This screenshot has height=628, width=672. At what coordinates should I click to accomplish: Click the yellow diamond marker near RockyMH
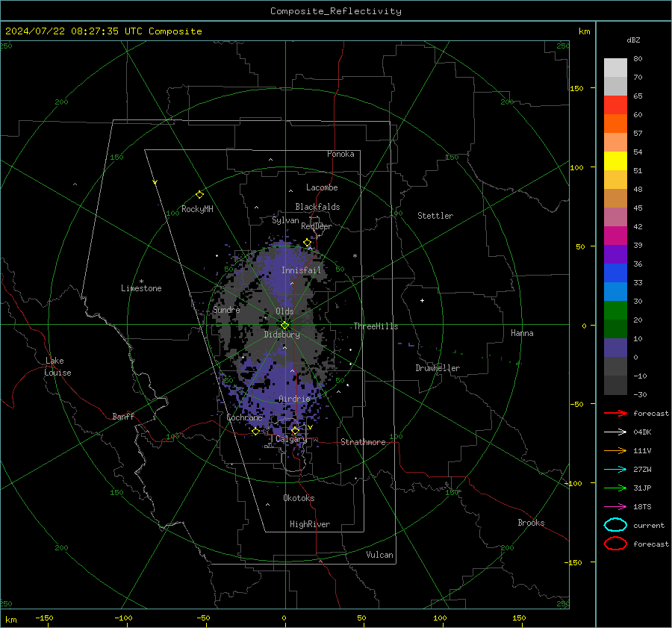pos(199,195)
